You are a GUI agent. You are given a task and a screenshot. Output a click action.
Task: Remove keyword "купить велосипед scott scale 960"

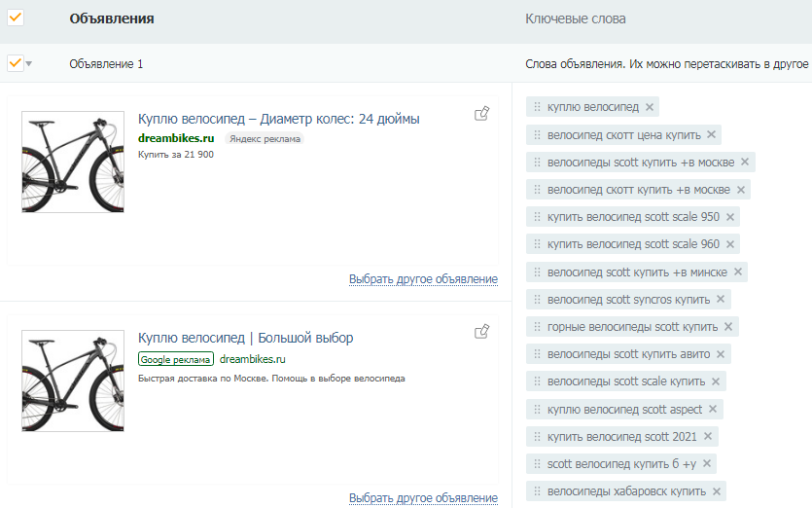click(730, 244)
